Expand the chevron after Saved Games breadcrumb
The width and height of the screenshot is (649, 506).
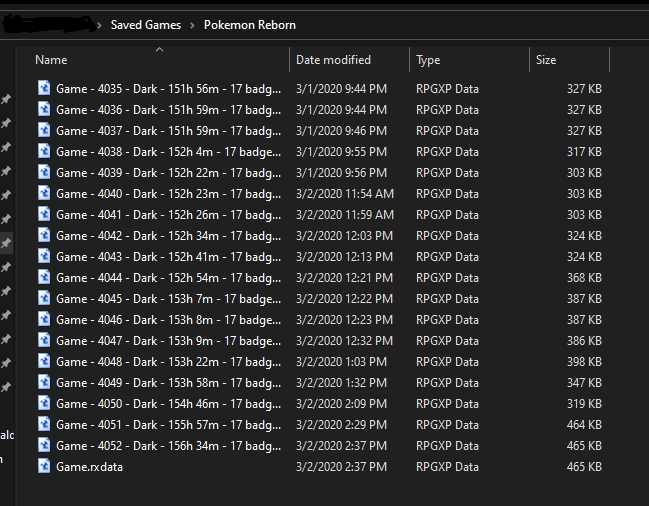[x=192, y=25]
